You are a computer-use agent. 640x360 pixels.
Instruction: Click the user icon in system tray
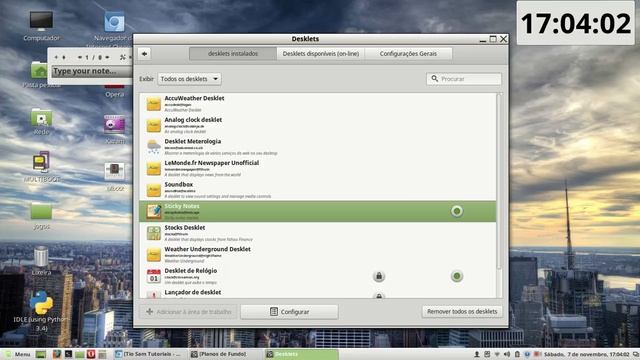pyautogui.click(x=476, y=354)
